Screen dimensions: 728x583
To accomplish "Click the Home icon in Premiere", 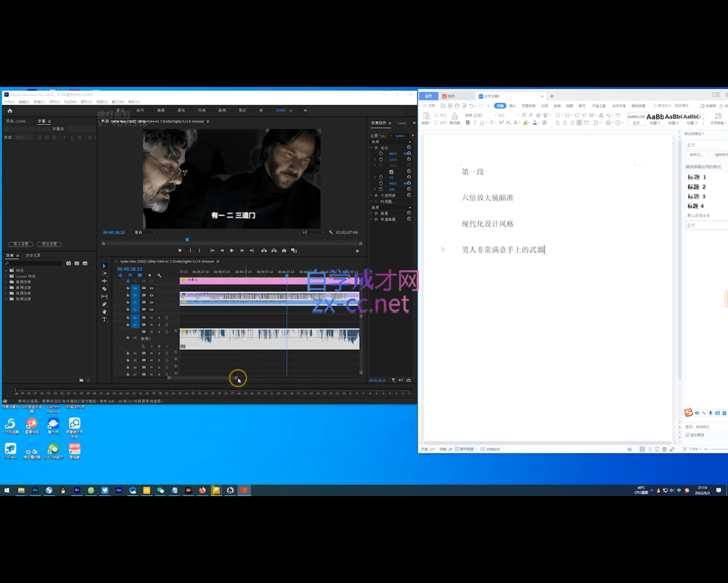I will pyautogui.click(x=10, y=110).
